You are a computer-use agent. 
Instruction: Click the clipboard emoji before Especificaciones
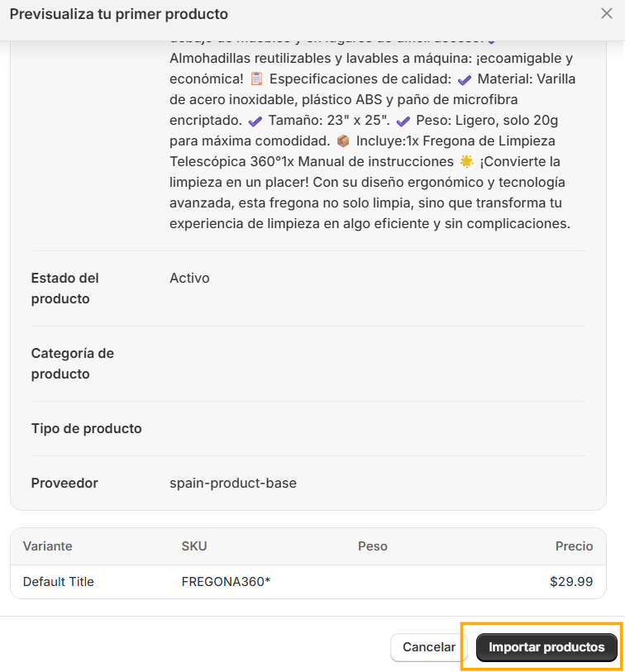coord(256,79)
